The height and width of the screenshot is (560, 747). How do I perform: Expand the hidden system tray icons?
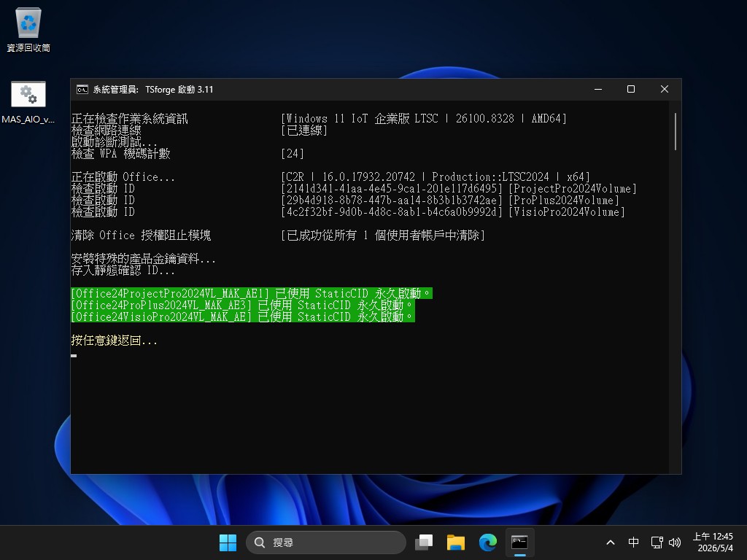(x=611, y=542)
